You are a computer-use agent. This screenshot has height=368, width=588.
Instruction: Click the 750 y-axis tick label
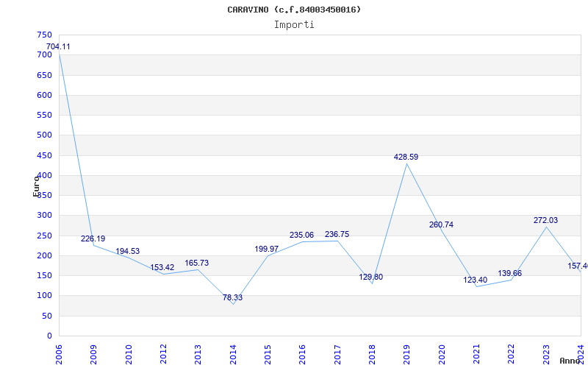(x=44, y=35)
